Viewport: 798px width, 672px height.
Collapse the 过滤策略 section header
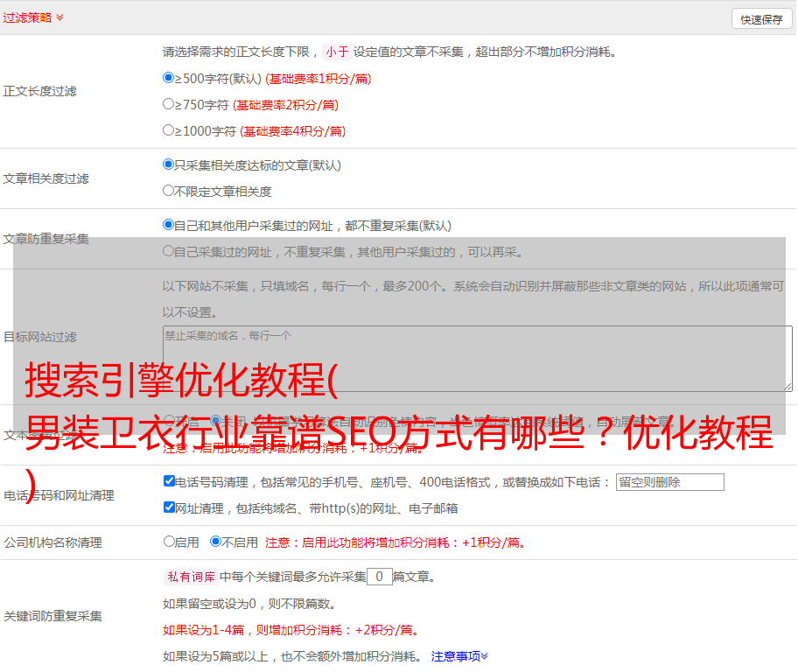point(33,17)
